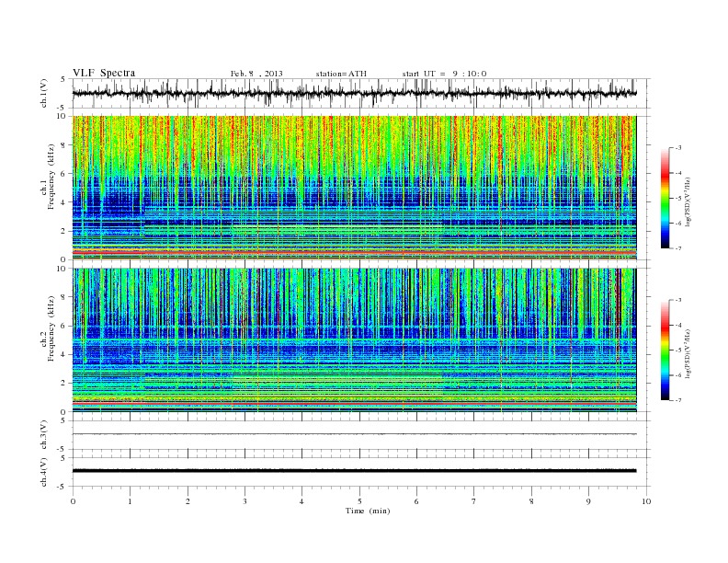This screenshot has width=728, height=563.
Task: Click the time axis tick label 3
Action: pos(245,501)
